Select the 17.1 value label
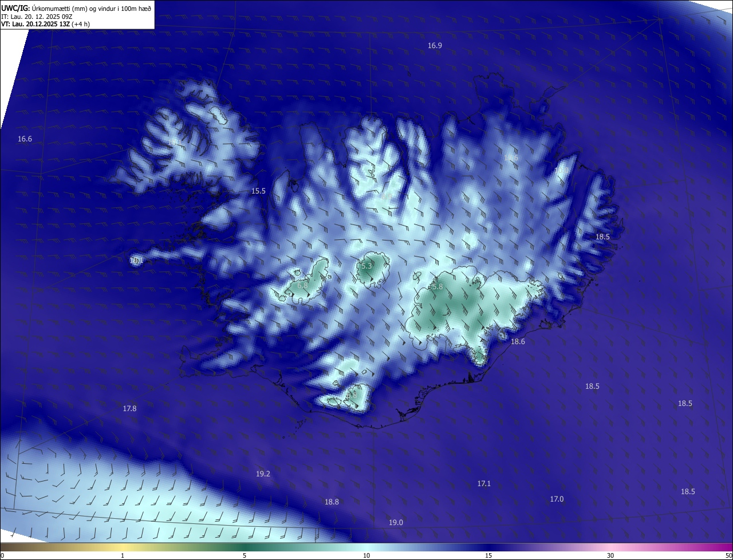 484,483
